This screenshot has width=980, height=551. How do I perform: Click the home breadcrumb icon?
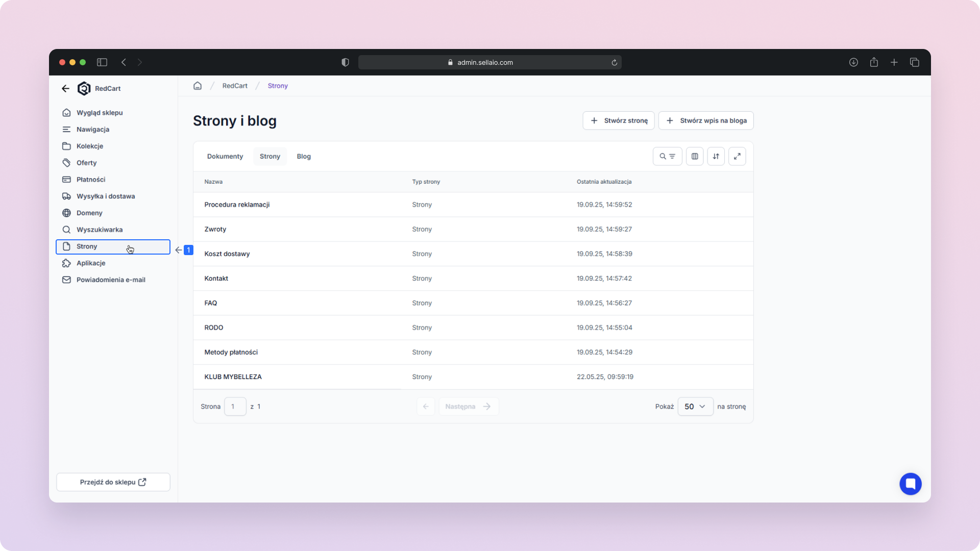[x=198, y=86]
